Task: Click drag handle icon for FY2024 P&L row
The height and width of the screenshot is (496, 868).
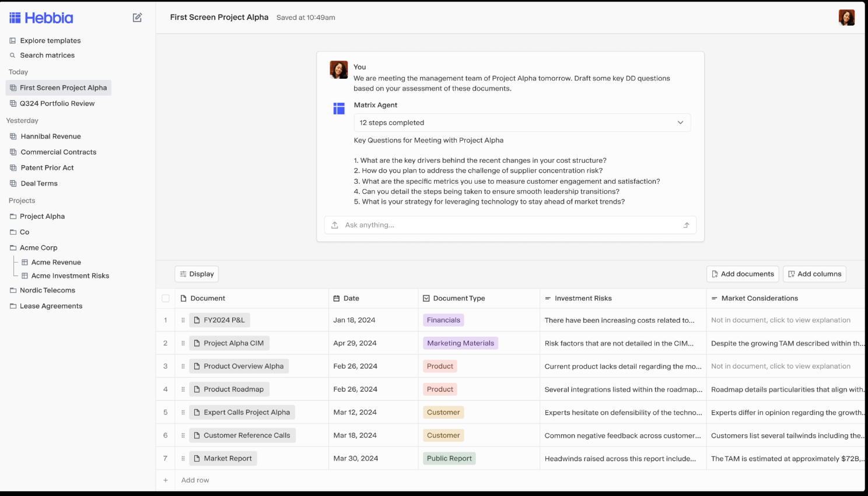Action: (183, 320)
